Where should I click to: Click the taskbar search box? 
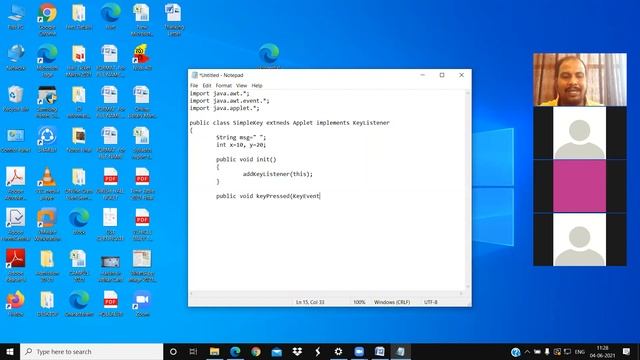tap(91, 351)
